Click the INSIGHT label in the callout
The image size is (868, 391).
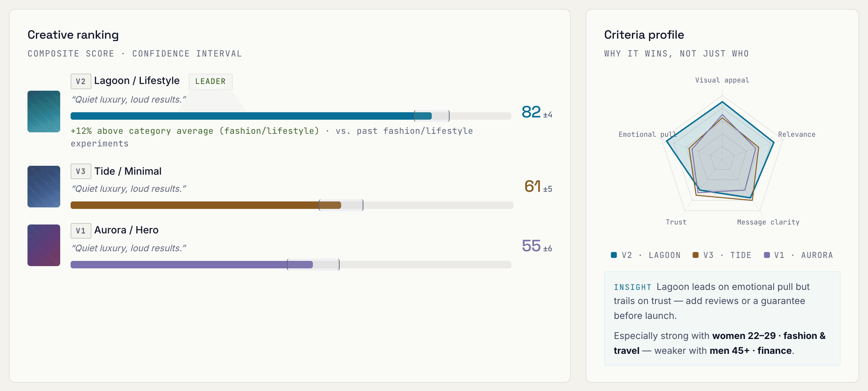632,287
